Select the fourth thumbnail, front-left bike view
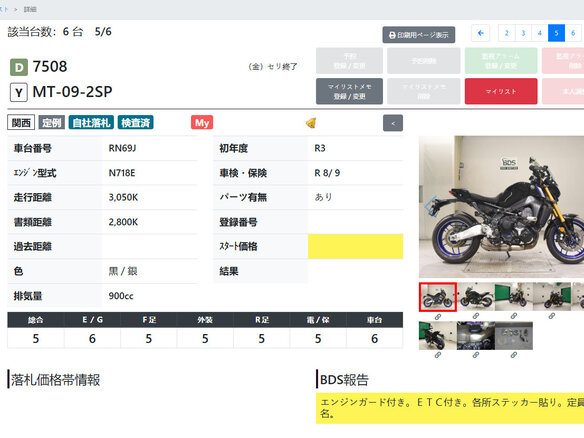Image resolution: width=584 pixels, height=438 pixels. coord(552,296)
